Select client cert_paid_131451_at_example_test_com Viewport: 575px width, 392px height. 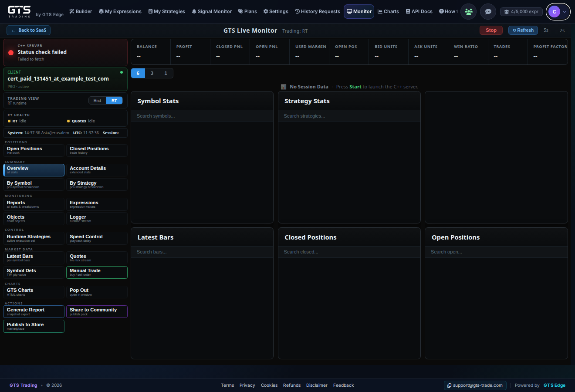[65, 79]
